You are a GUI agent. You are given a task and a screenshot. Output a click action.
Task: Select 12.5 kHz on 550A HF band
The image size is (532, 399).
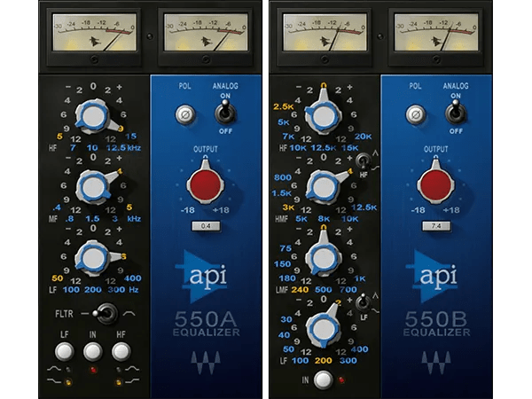[x=116, y=148]
